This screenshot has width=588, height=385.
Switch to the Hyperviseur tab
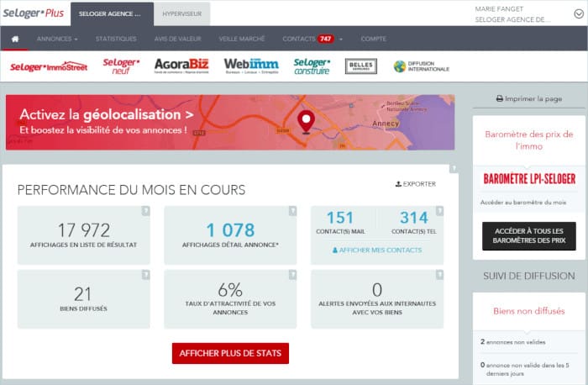182,14
